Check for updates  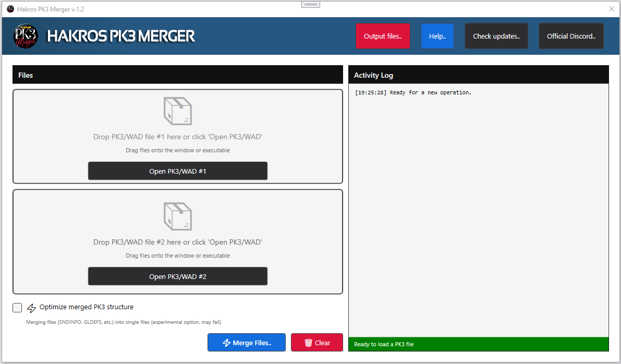pyautogui.click(x=496, y=36)
